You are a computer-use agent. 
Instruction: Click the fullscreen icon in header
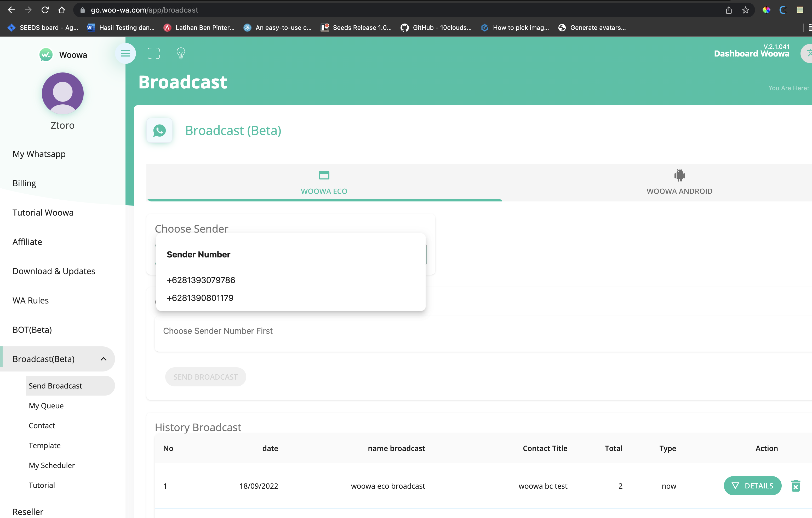(x=154, y=53)
